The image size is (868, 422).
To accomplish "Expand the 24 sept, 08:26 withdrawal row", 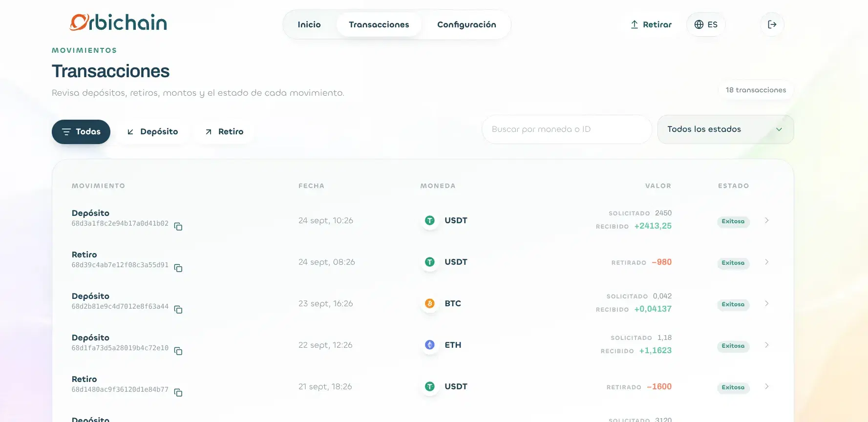I will pos(767,262).
